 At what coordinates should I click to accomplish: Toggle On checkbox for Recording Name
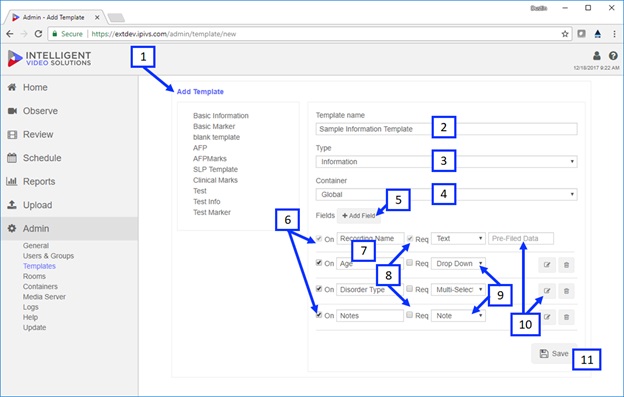point(319,238)
